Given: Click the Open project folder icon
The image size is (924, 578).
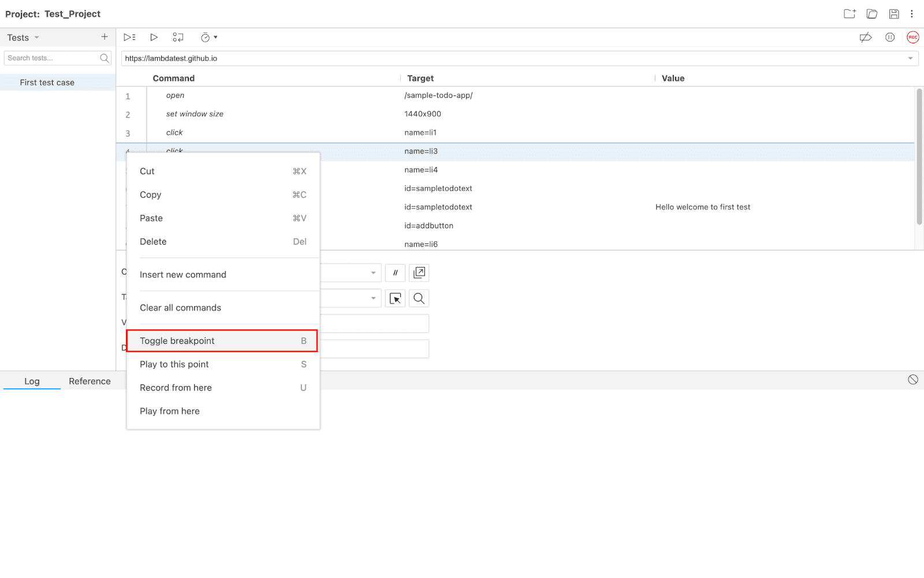Looking at the screenshot, I should coord(872,14).
